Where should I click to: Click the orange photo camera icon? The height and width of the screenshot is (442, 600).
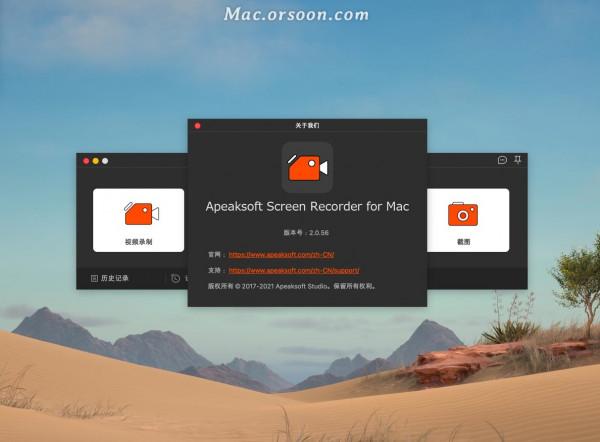[x=463, y=214]
